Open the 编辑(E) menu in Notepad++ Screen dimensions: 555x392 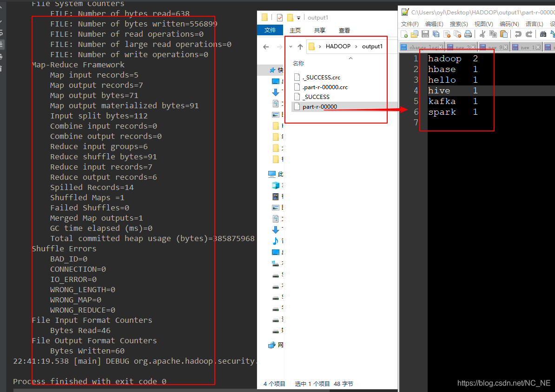tap(434, 24)
